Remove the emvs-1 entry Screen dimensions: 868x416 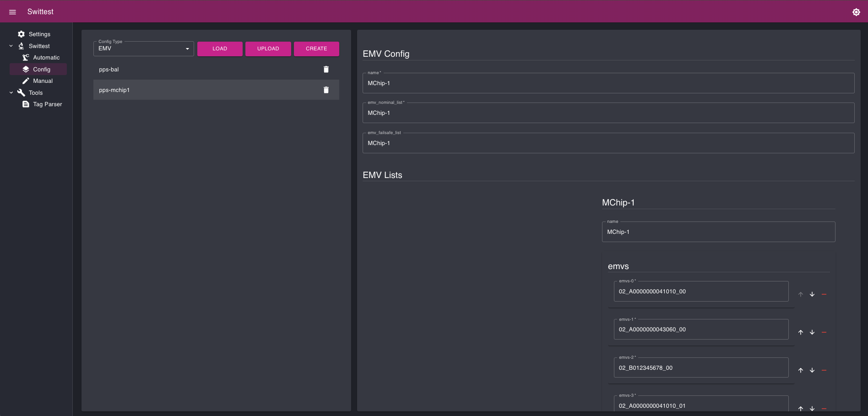[824, 332]
